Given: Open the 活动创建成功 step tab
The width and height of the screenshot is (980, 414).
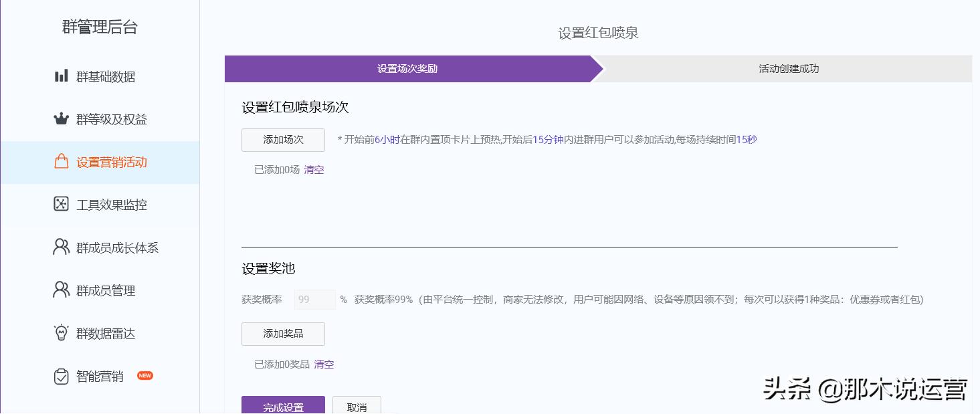Looking at the screenshot, I should 788,68.
